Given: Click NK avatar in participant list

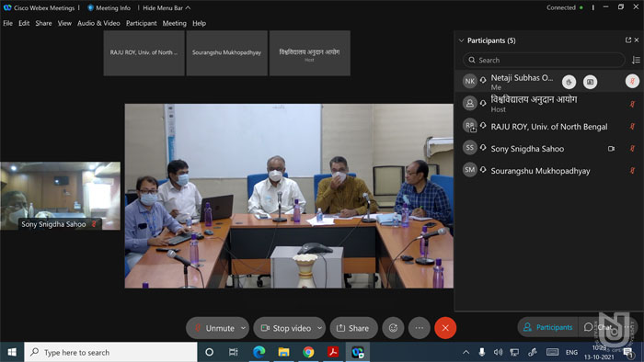Looking at the screenshot, I should (x=469, y=81).
